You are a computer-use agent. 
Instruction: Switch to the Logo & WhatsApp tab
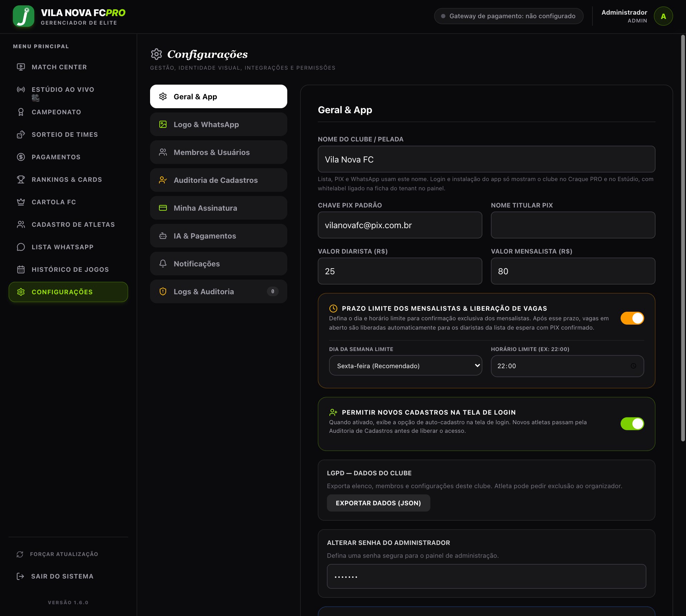pos(218,124)
